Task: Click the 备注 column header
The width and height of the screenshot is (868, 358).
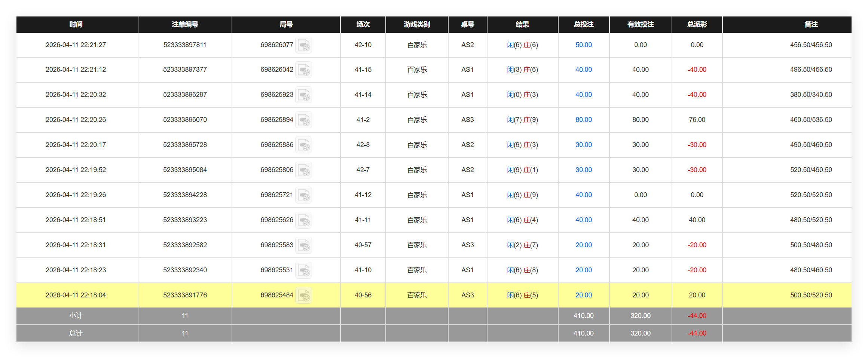Action: coord(811,24)
